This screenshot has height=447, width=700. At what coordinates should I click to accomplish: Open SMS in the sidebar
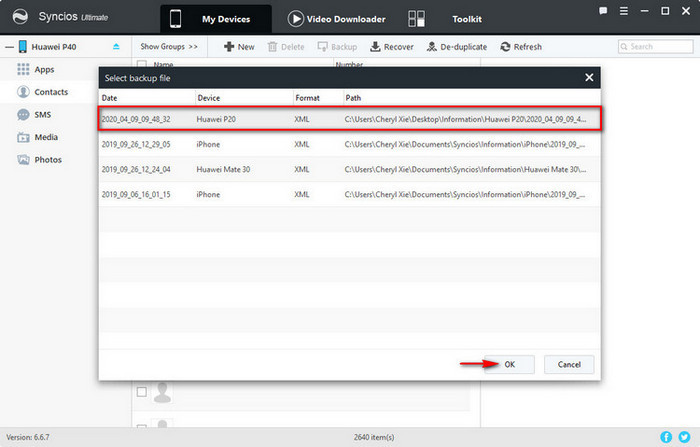point(43,115)
